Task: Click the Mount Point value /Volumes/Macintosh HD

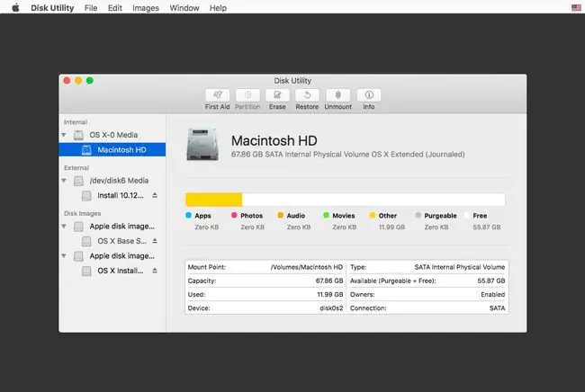Action: (x=307, y=267)
